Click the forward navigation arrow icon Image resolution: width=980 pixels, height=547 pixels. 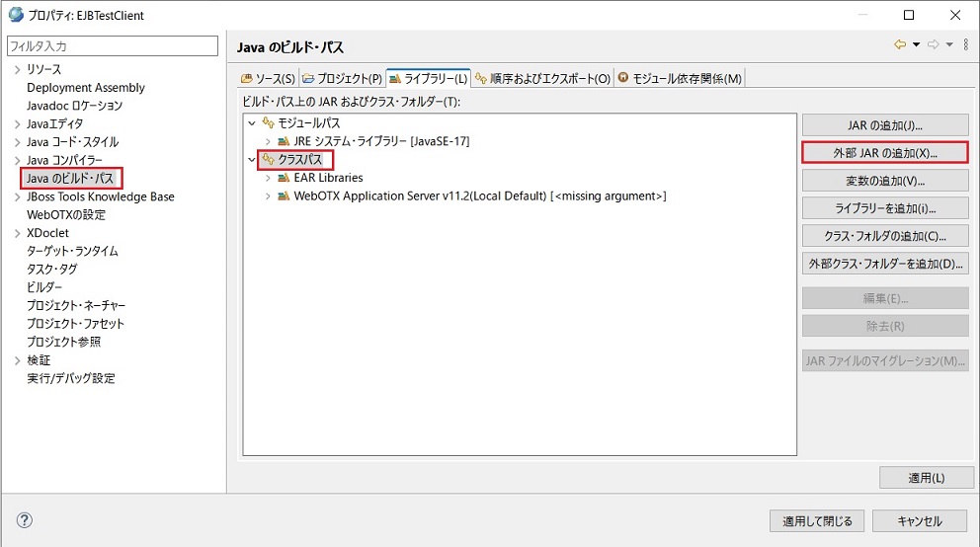pos(934,44)
